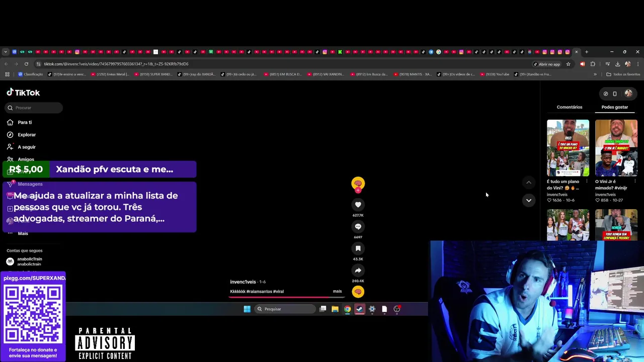Screen dimensions: 644x362
Task: Open the 'O Vini Jr é mimado?' thumbnail
Action: click(616, 148)
